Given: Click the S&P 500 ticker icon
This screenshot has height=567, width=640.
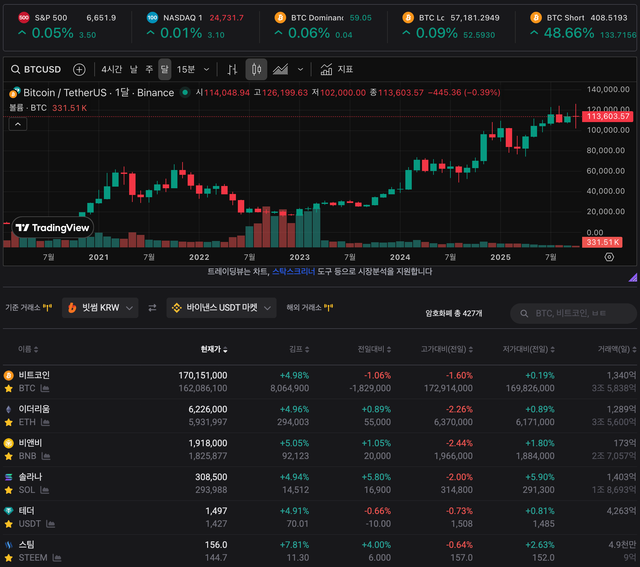Looking at the screenshot, I should pos(24,18).
